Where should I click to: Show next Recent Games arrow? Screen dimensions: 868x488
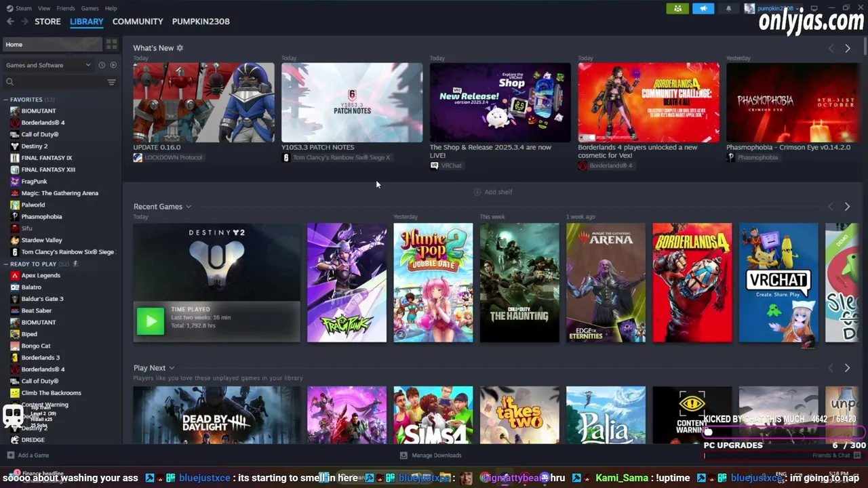point(847,207)
